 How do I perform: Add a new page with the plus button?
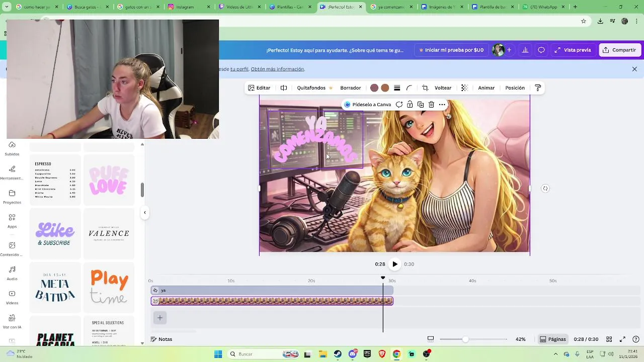(159, 317)
